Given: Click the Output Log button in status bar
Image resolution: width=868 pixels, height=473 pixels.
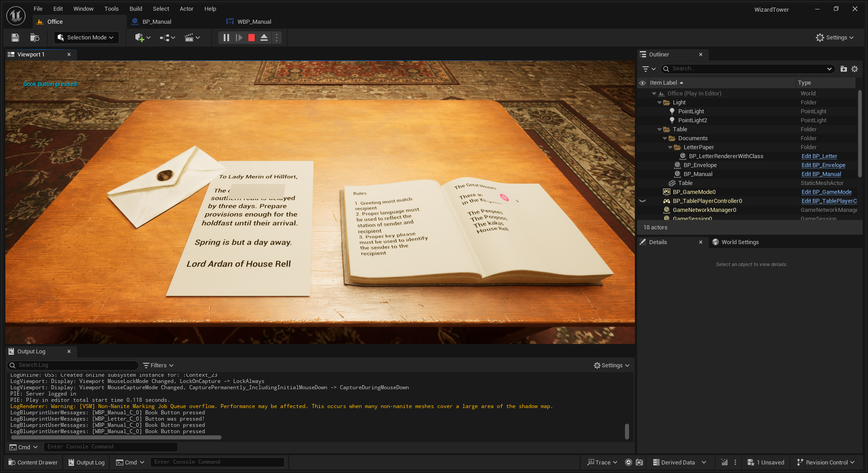Looking at the screenshot, I should pos(87,462).
